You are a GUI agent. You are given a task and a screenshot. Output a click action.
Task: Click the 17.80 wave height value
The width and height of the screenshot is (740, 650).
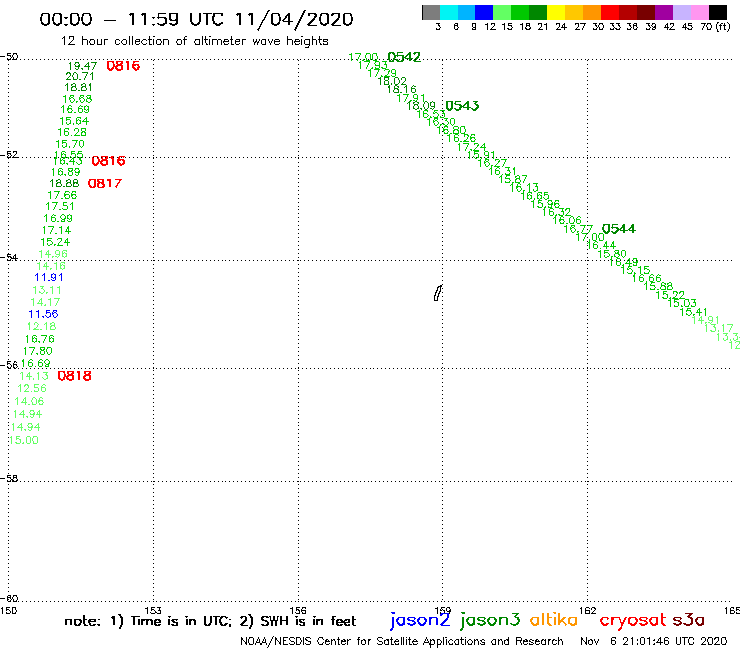pos(38,351)
